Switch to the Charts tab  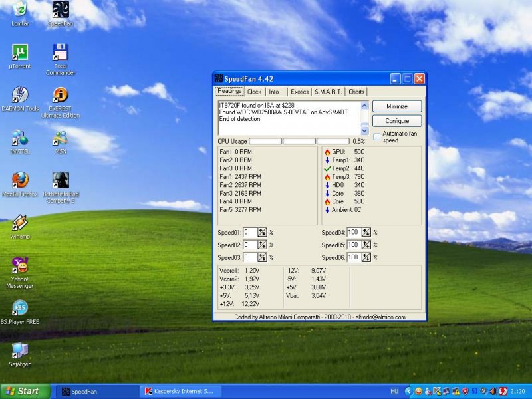pyautogui.click(x=356, y=92)
